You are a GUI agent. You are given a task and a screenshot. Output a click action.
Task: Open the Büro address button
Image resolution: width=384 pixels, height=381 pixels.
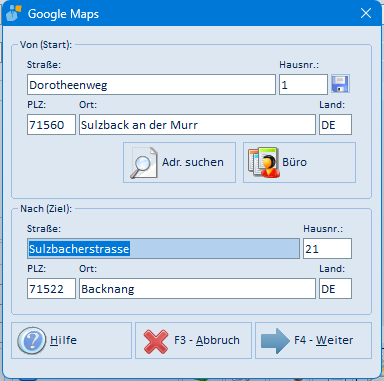(x=299, y=163)
